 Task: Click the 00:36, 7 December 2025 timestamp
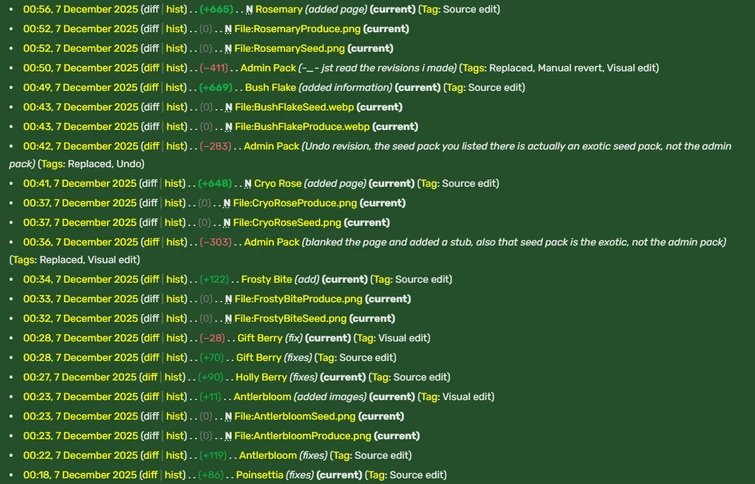tap(80, 242)
